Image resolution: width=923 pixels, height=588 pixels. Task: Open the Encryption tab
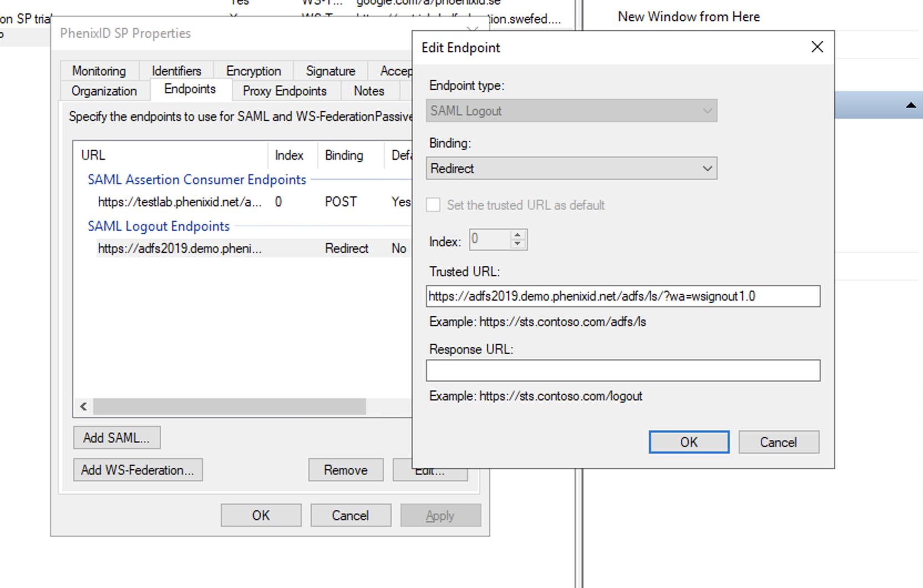(253, 71)
